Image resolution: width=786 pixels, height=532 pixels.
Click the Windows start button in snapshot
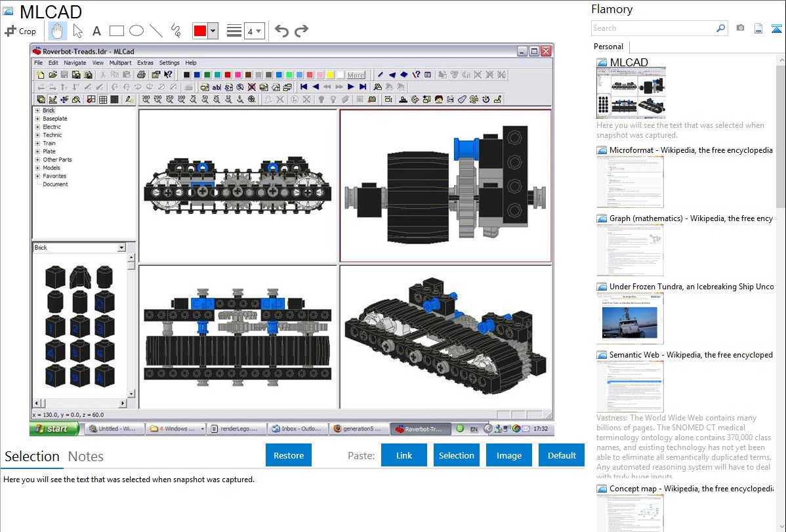54,429
